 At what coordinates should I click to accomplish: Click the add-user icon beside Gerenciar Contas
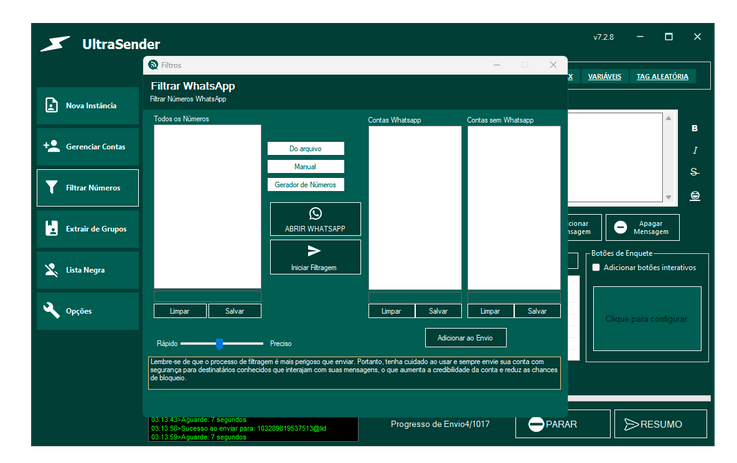pyautogui.click(x=51, y=146)
